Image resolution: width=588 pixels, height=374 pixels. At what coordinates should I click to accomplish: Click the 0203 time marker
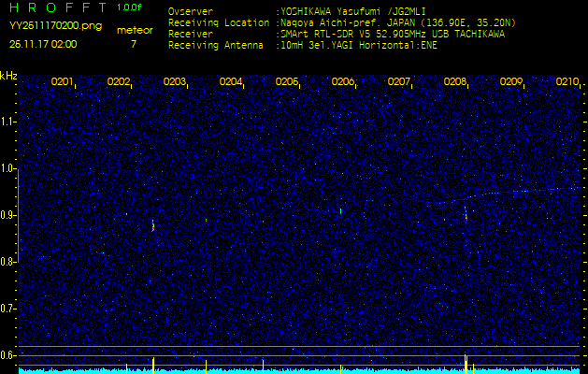pos(175,81)
